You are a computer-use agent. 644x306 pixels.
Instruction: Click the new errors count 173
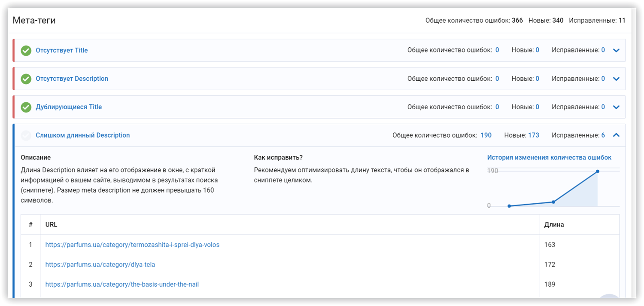click(x=534, y=135)
